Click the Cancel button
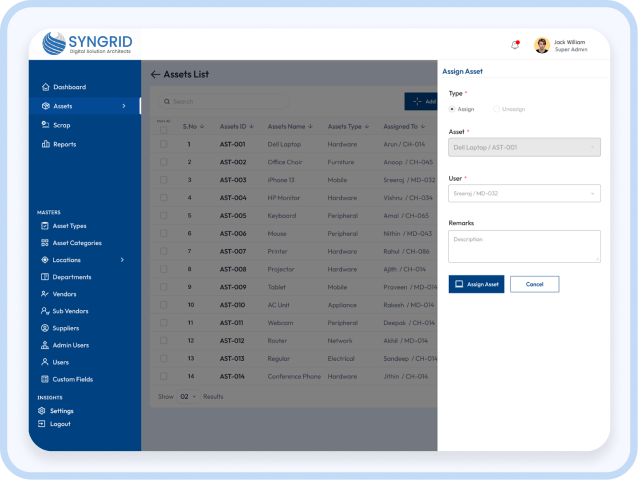 tap(534, 284)
